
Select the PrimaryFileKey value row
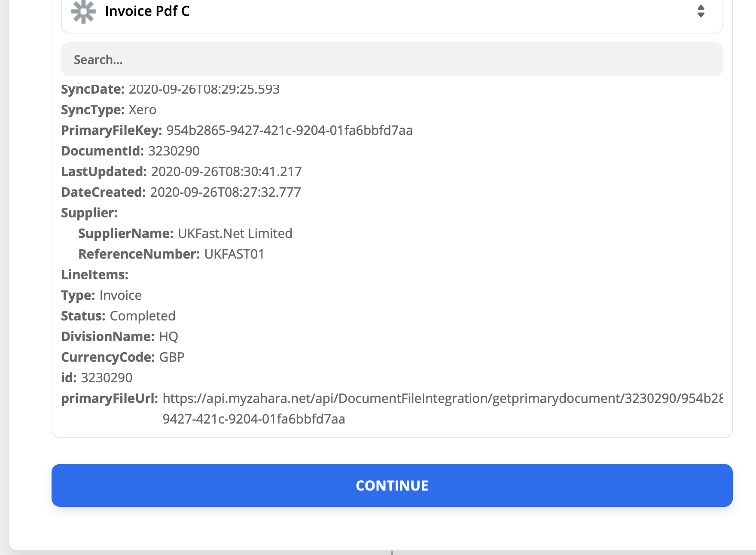pos(237,130)
